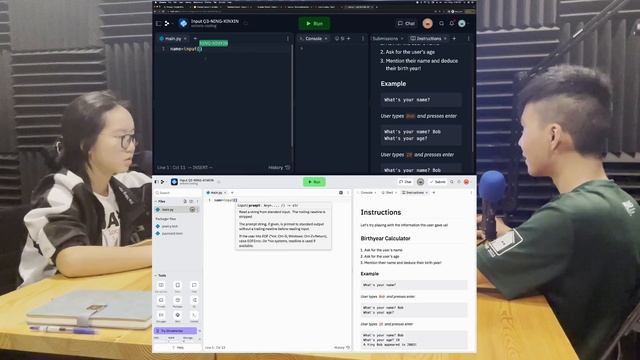Screen dimensions: 640x360
Task: Click Help in the light window sidebar
Action: [x=178, y=348]
